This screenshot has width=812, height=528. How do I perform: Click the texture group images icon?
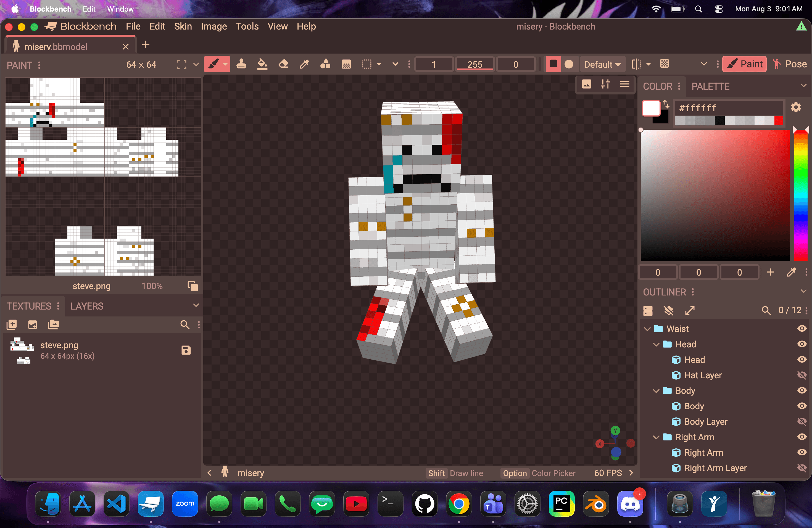[x=54, y=325]
